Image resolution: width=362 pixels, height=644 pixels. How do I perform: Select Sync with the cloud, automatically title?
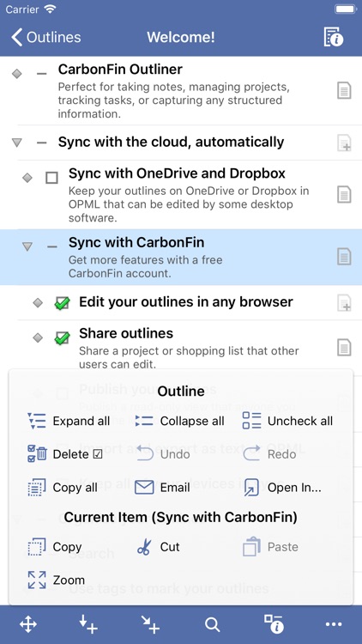coord(171,142)
